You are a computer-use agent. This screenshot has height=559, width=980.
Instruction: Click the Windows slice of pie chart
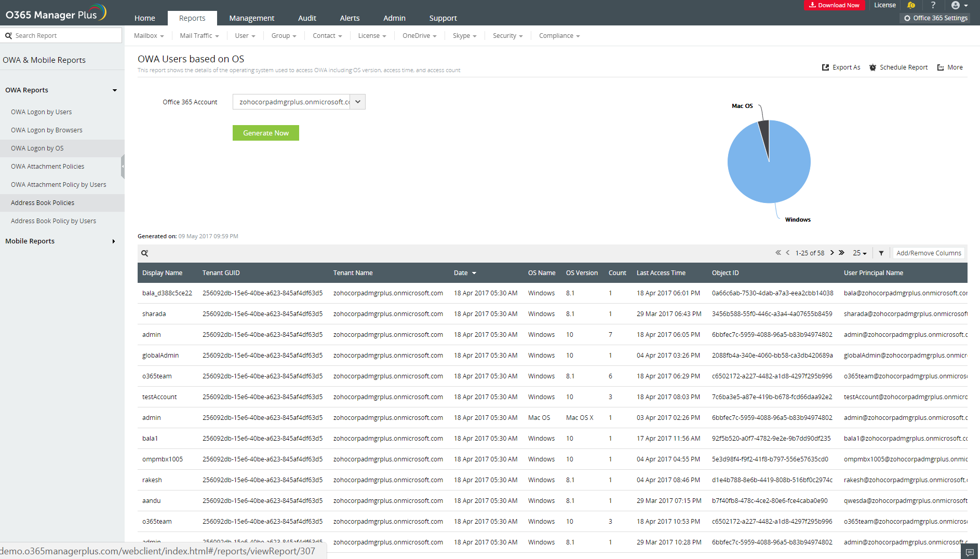pyautogui.click(x=774, y=171)
